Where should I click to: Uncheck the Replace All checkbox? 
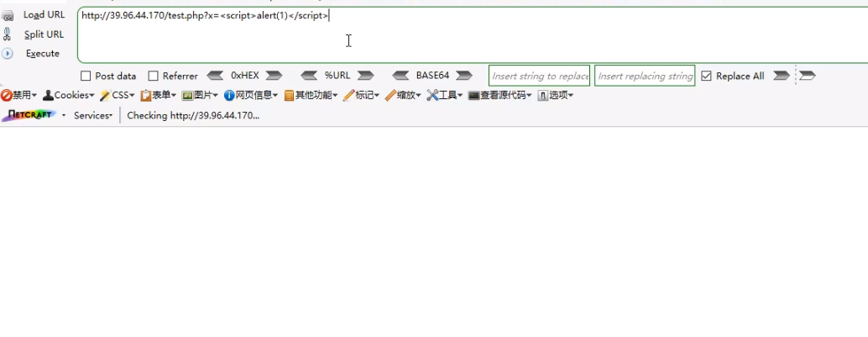pyautogui.click(x=706, y=76)
